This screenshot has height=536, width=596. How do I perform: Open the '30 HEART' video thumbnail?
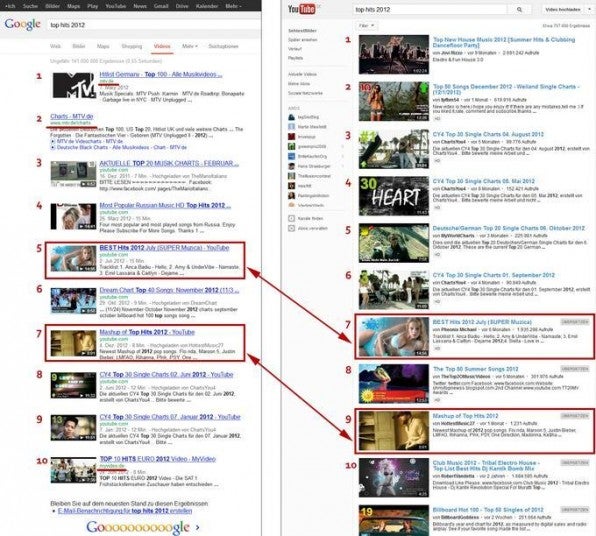coord(394,196)
